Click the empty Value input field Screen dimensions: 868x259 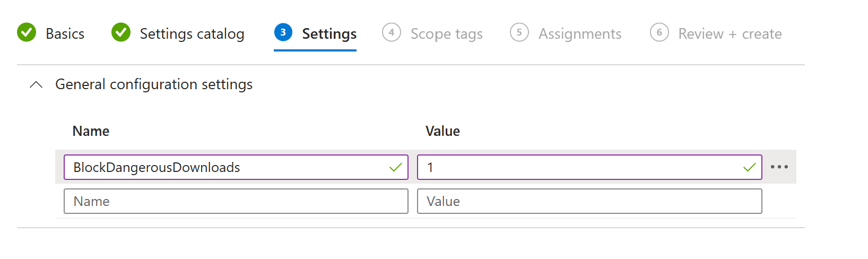click(589, 201)
